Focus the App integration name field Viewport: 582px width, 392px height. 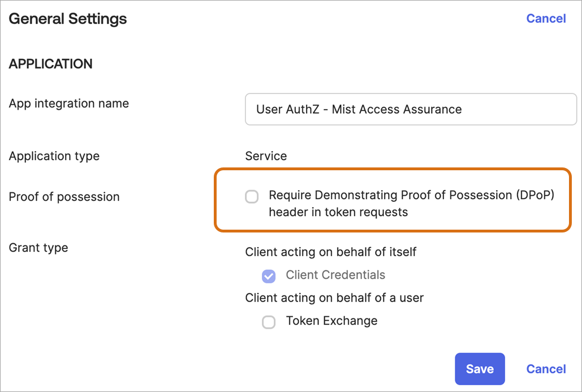click(411, 109)
